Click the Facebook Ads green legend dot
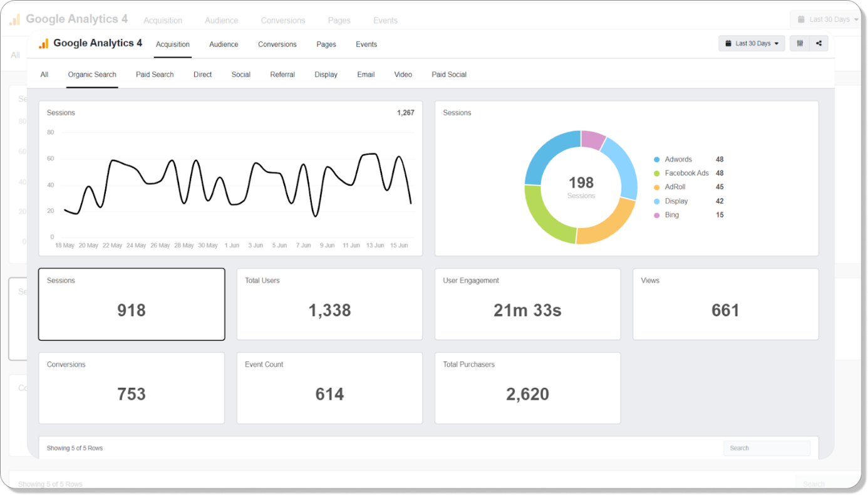868x495 pixels. click(656, 174)
